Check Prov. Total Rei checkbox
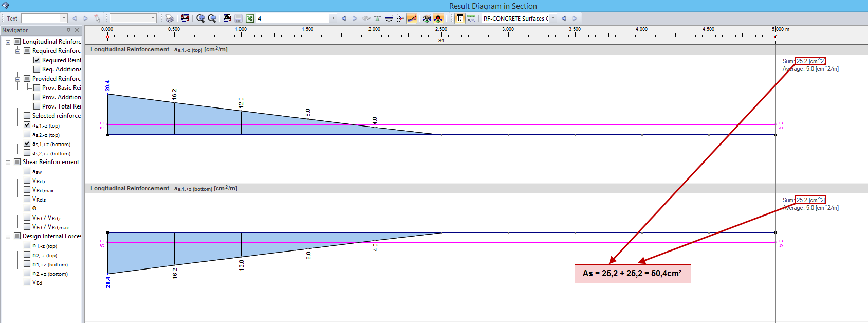This screenshot has width=868, height=323. [x=37, y=106]
